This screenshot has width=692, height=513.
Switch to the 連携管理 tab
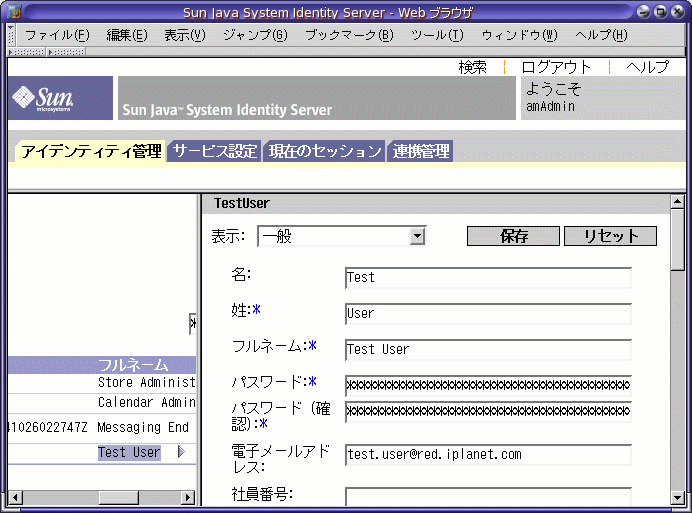[421, 151]
